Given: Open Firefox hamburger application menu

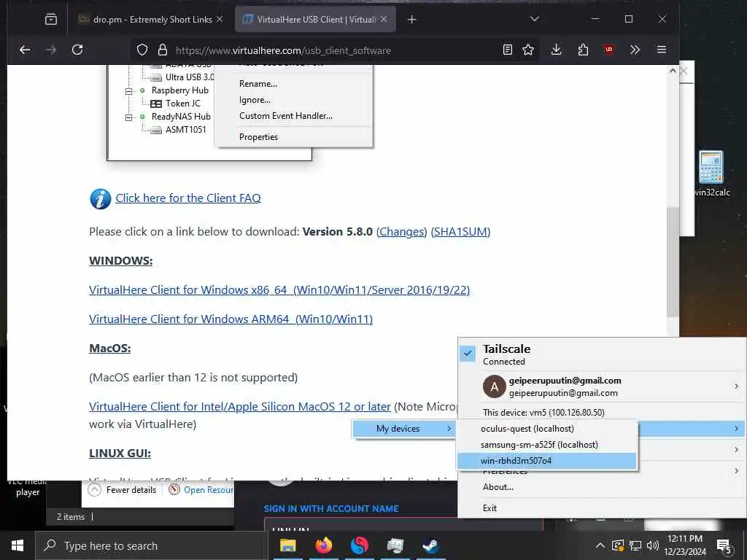Looking at the screenshot, I should click(661, 50).
